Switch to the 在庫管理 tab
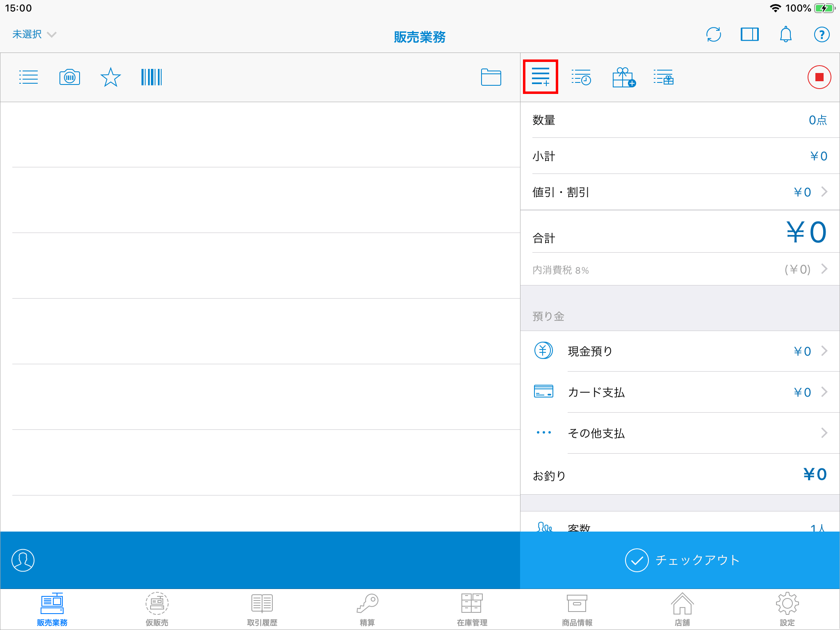 [472, 609]
